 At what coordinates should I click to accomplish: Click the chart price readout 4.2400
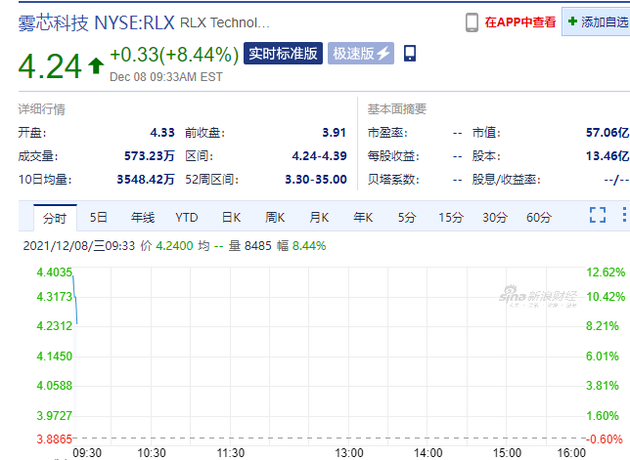(x=174, y=245)
